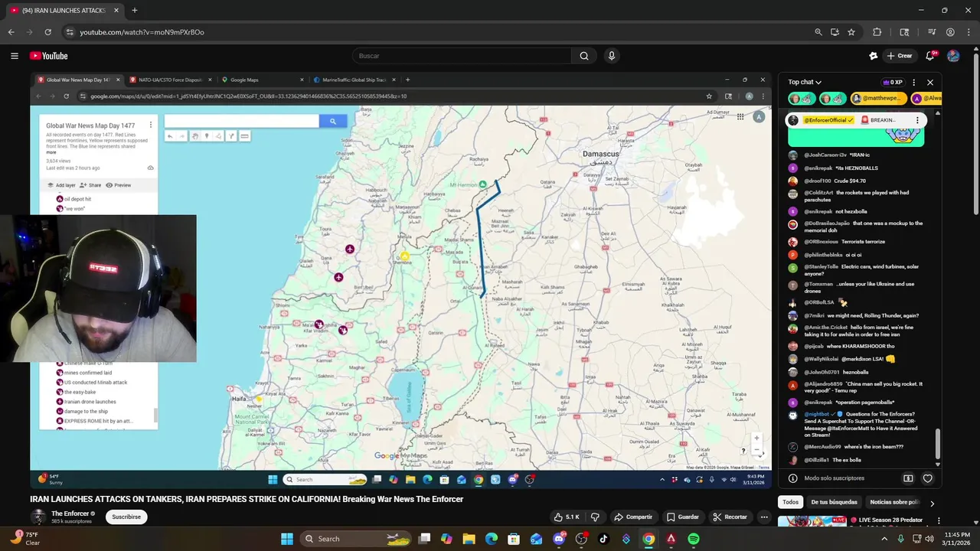This screenshot has height=551, width=980.
Task: Show more filter chips with right chevron
Action: (932, 503)
